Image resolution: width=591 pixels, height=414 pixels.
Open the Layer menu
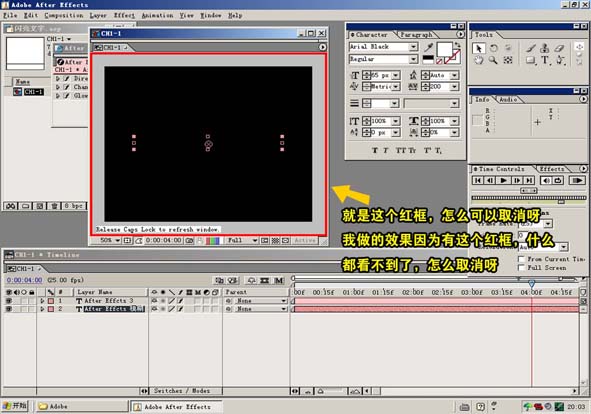pyautogui.click(x=98, y=15)
